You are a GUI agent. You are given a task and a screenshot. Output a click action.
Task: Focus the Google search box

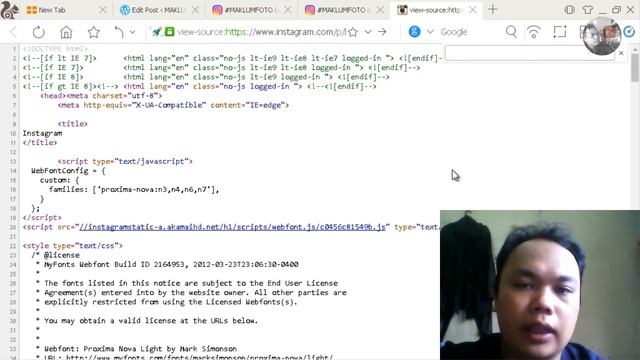tap(469, 32)
